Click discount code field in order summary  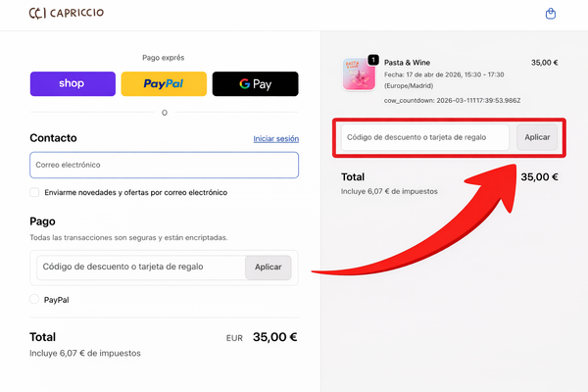pyautogui.click(x=425, y=137)
